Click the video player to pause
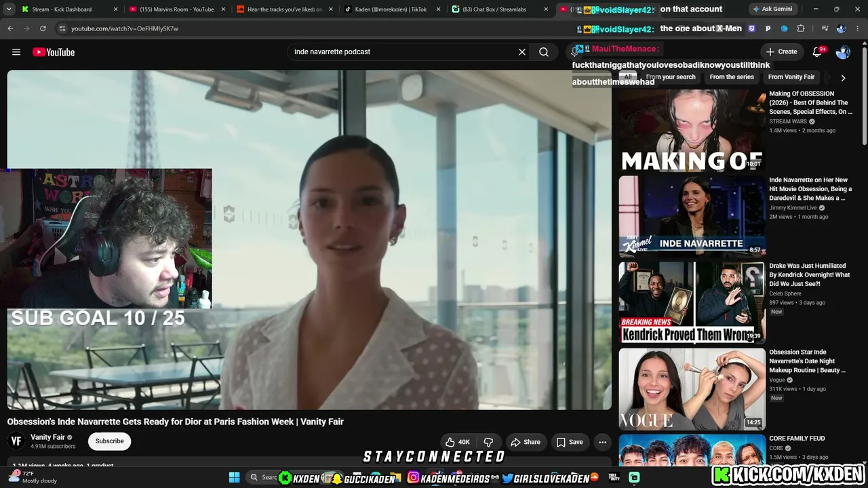 (309, 240)
